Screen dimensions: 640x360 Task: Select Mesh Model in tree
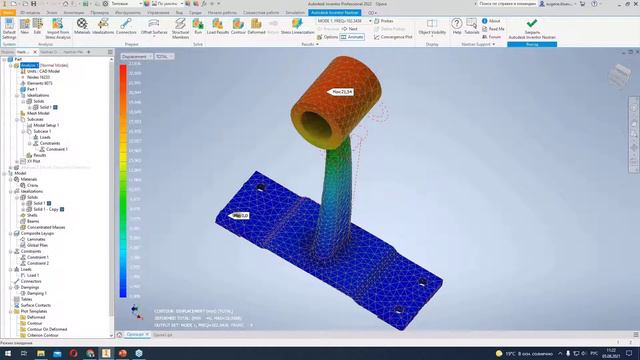click(x=38, y=113)
